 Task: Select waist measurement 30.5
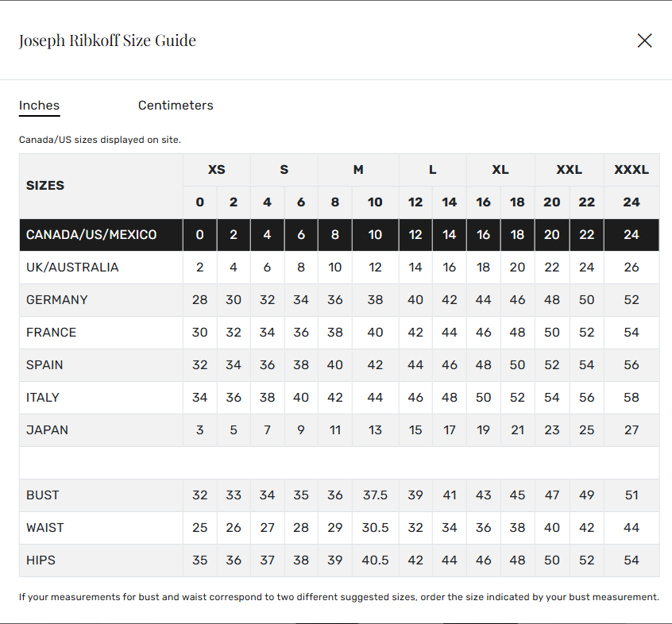coord(375,527)
